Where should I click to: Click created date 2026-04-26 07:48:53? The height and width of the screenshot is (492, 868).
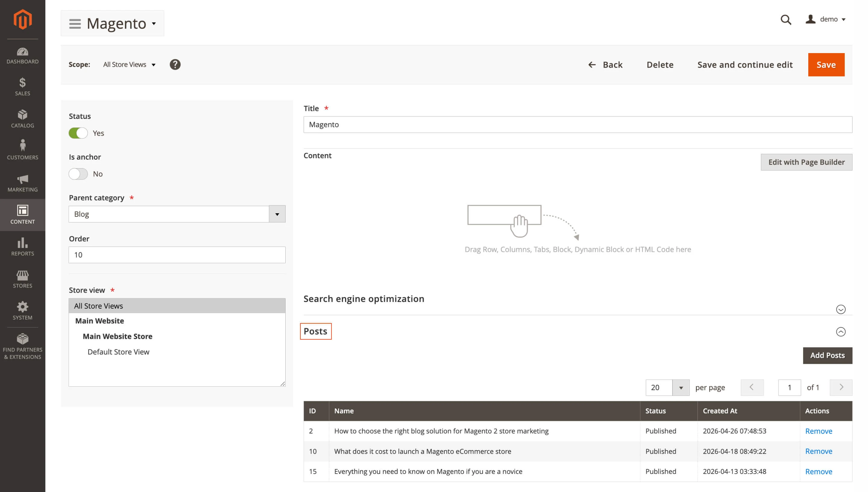[x=734, y=431]
